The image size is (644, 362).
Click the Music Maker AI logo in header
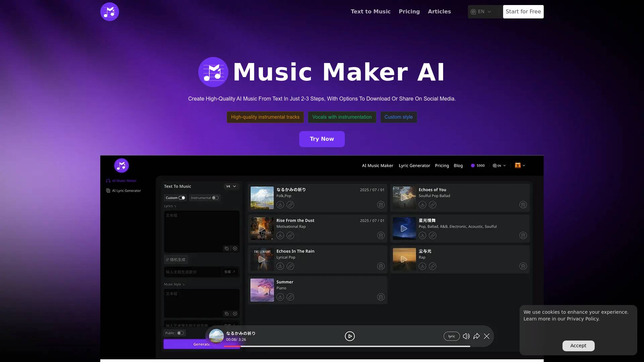(110, 12)
